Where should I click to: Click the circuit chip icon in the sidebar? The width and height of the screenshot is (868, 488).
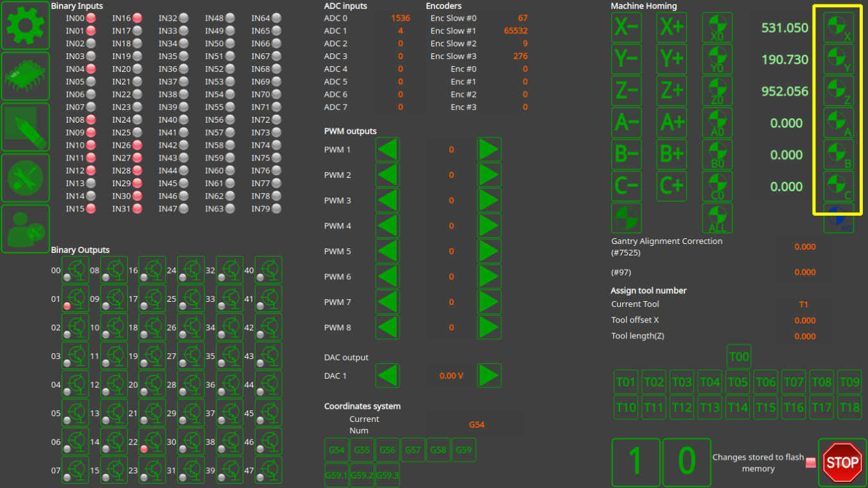pos(26,76)
